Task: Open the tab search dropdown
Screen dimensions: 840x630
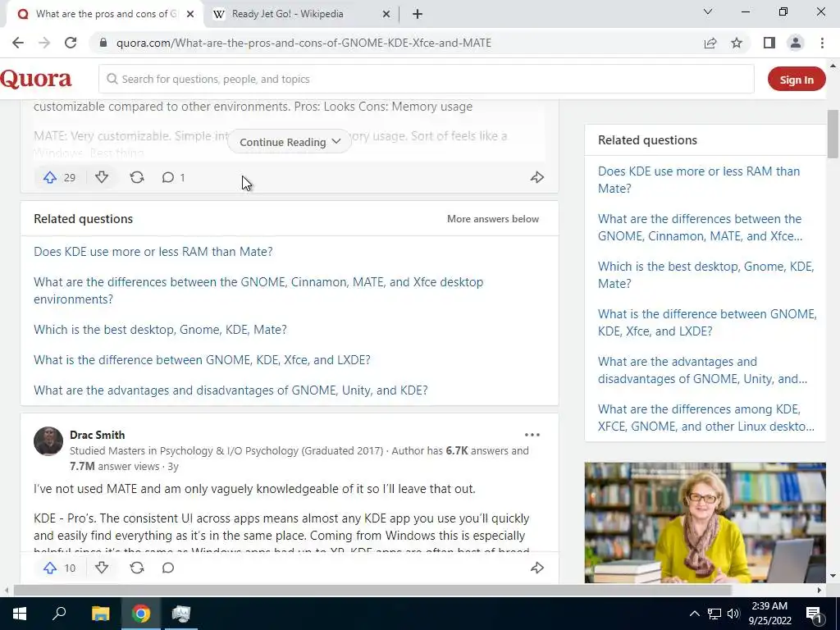Action: click(x=708, y=11)
